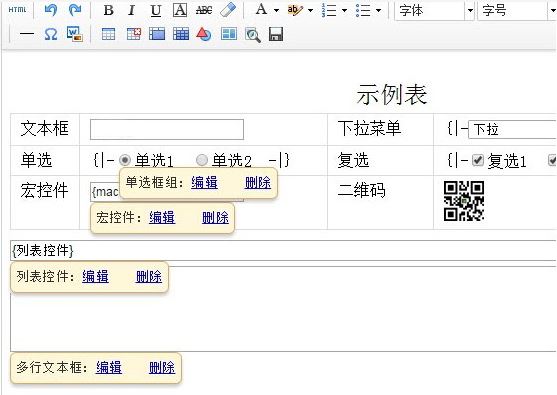Insert a table

pos(108,34)
